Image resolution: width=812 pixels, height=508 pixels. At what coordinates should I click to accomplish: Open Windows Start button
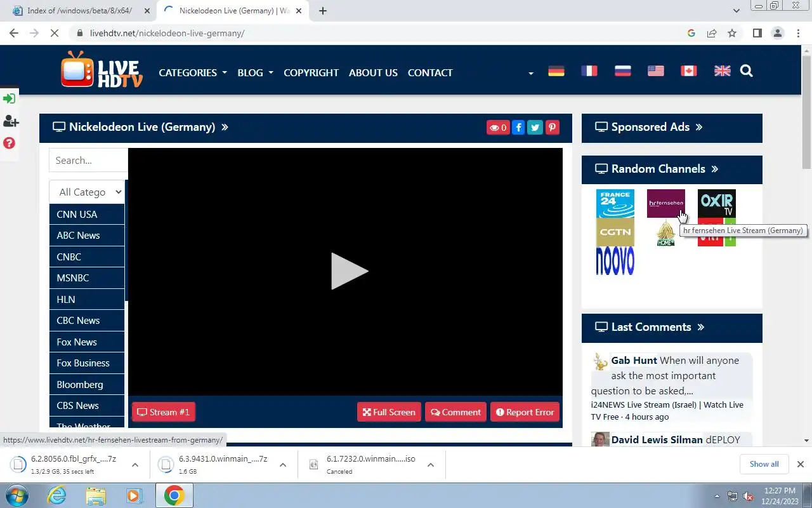coord(16,495)
